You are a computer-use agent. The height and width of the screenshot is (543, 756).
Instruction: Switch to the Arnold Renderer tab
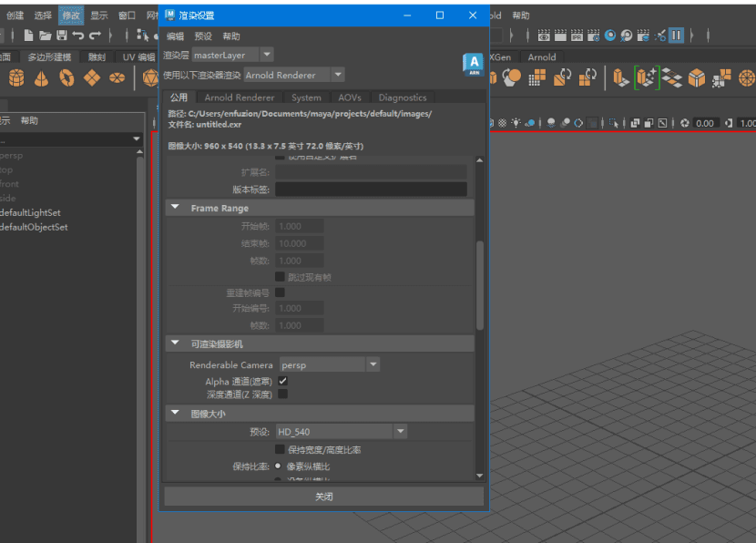click(240, 97)
